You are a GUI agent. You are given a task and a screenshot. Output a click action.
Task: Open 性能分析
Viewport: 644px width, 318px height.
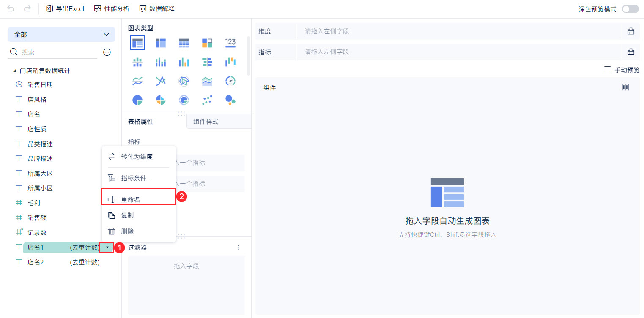[x=112, y=9]
